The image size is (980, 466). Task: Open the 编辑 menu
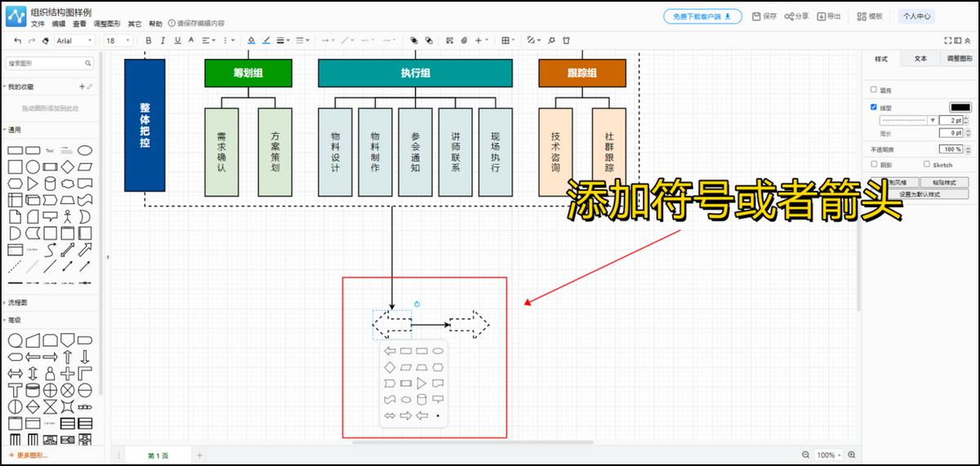(59, 24)
